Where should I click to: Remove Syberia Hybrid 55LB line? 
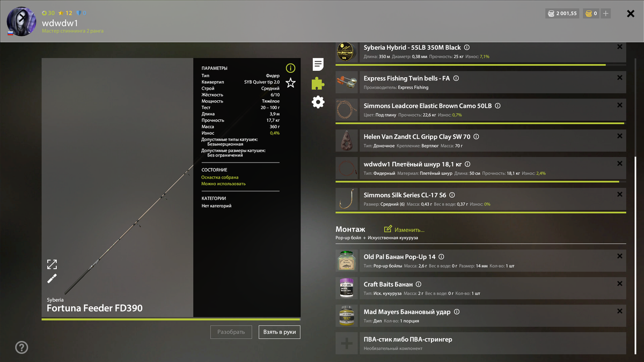click(620, 47)
